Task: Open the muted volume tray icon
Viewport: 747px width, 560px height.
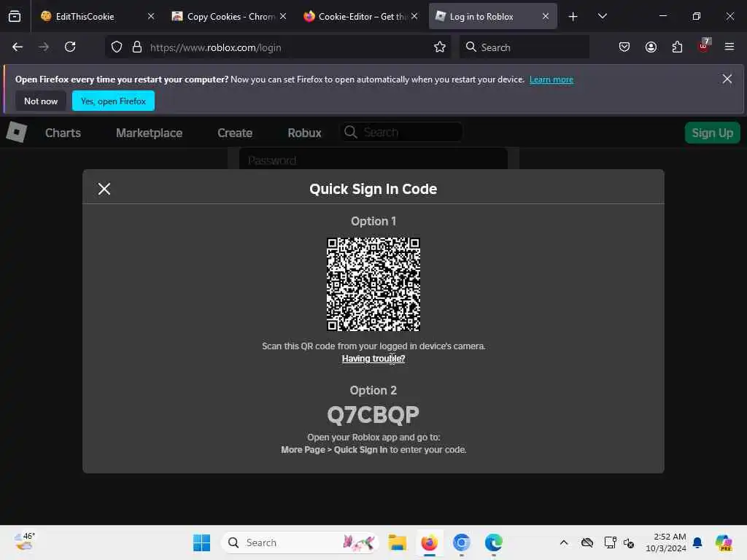Action: (x=629, y=542)
